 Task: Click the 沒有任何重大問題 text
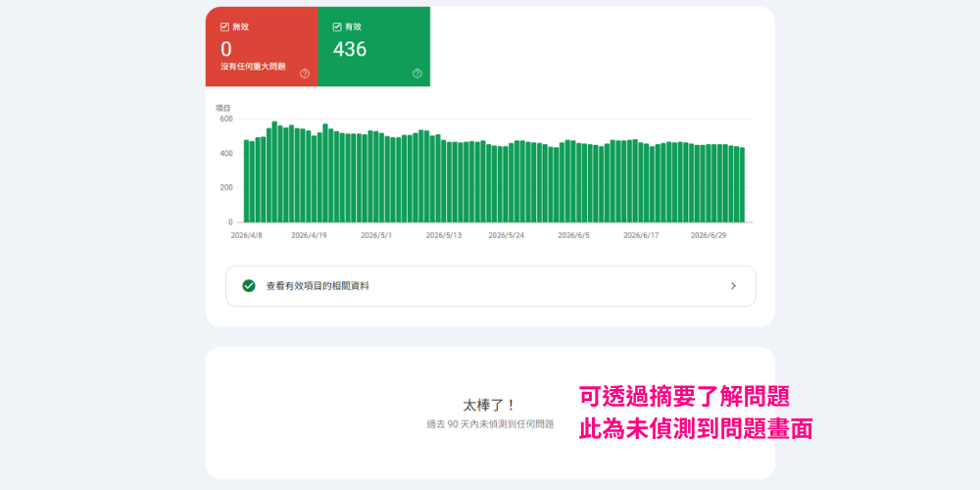click(x=253, y=67)
